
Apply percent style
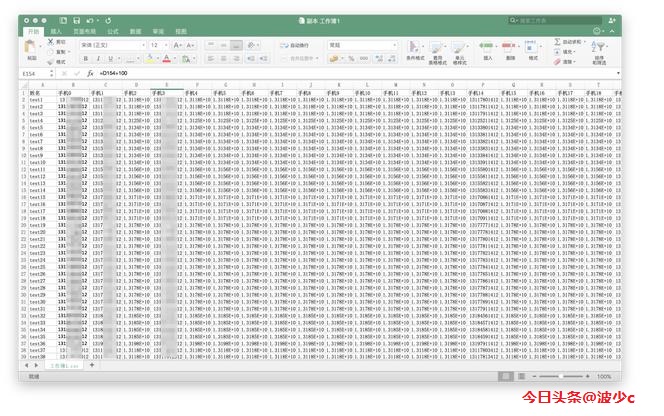coord(351,59)
